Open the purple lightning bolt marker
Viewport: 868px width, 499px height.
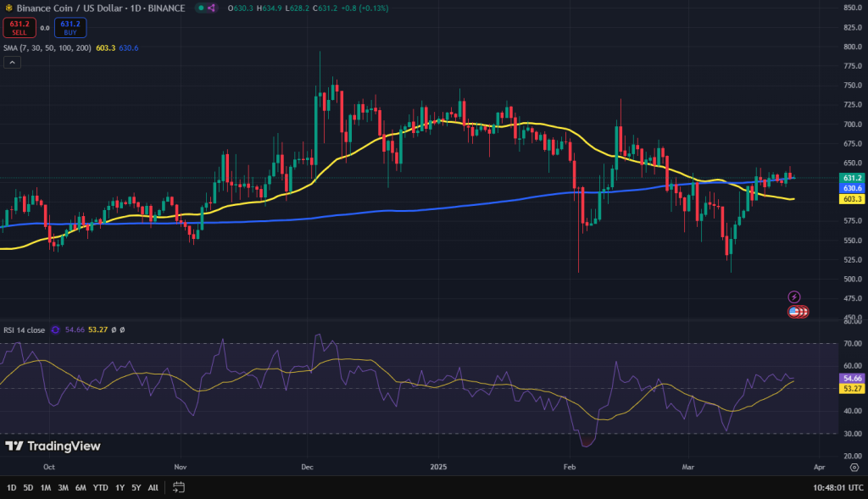793,297
